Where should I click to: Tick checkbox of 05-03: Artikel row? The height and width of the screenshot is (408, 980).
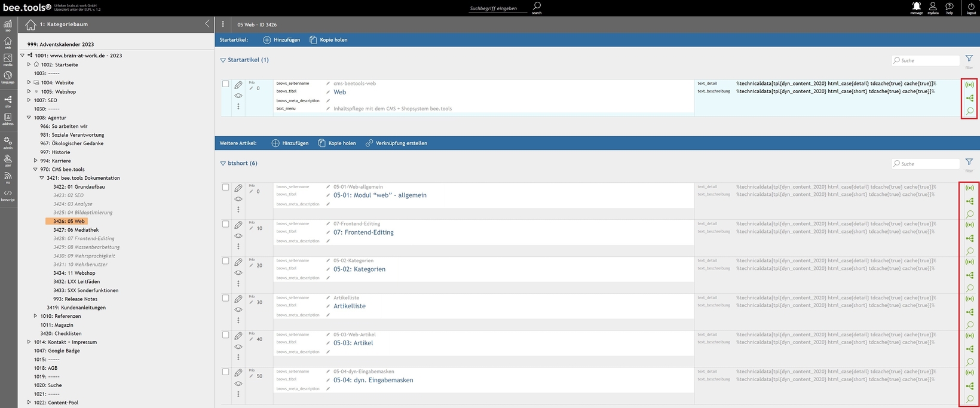(225, 335)
